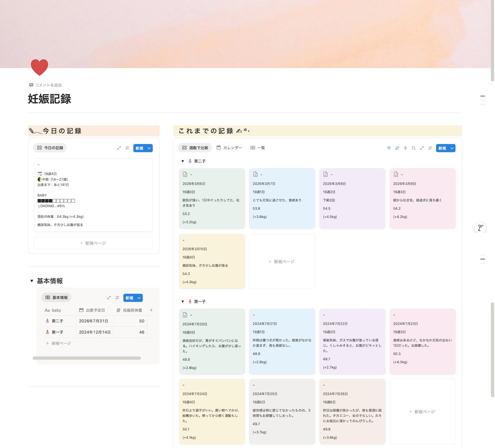Image resolution: width=495 pixels, height=448 pixels.
Task: Open dropdown arrow beside 新規 in 基本情報
Action: [139, 298]
